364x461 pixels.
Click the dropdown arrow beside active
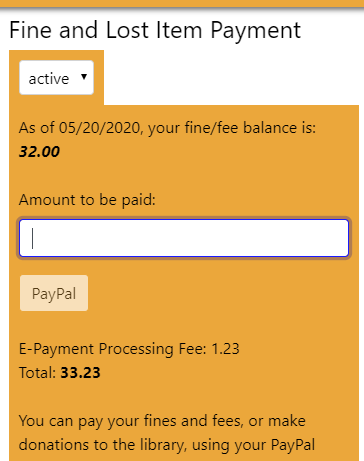pyautogui.click(x=84, y=77)
